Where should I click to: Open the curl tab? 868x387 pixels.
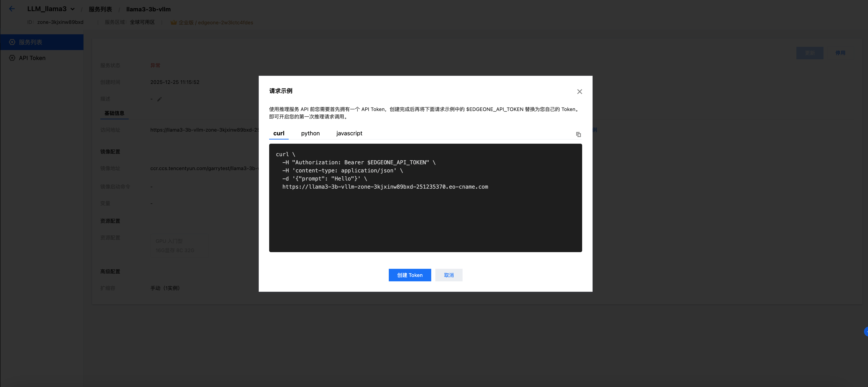(x=279, y=133)
